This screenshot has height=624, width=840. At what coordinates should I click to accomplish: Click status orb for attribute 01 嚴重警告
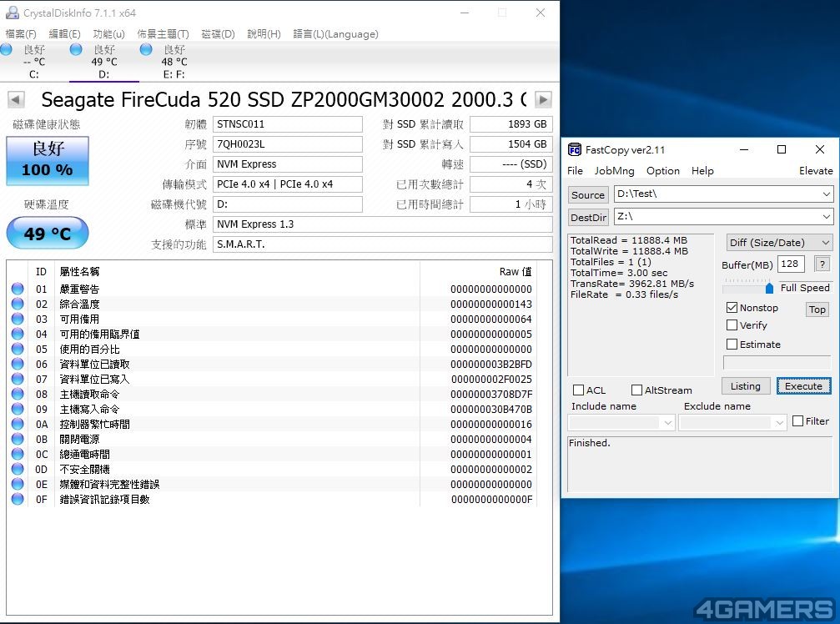pos(18,289)
